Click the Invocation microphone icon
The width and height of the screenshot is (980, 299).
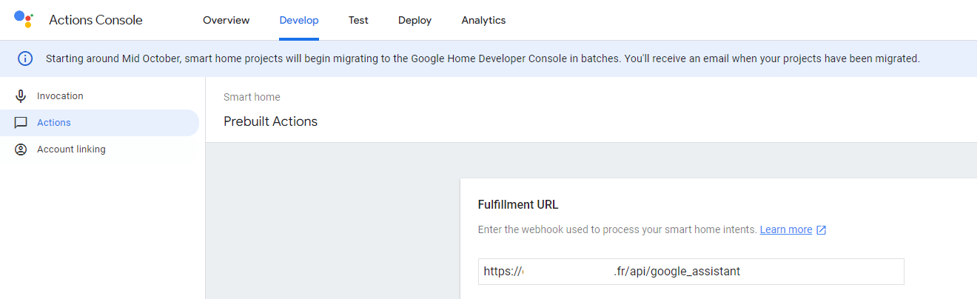click(21, 96)
